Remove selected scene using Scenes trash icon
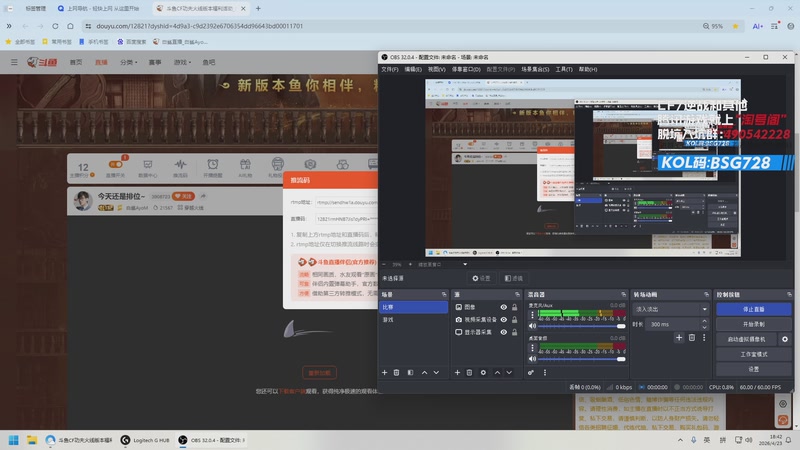 pyautogui.click(x=396, y=372)
